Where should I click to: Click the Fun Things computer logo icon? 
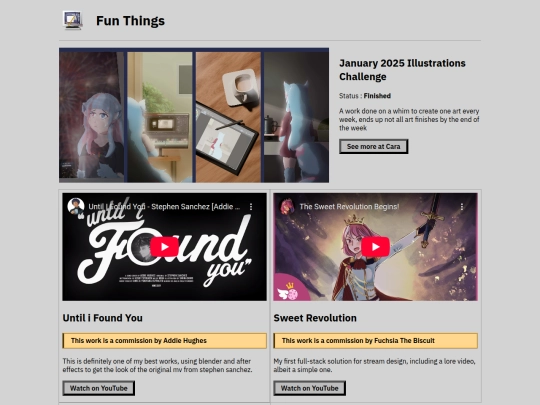(x=73, y=20)
